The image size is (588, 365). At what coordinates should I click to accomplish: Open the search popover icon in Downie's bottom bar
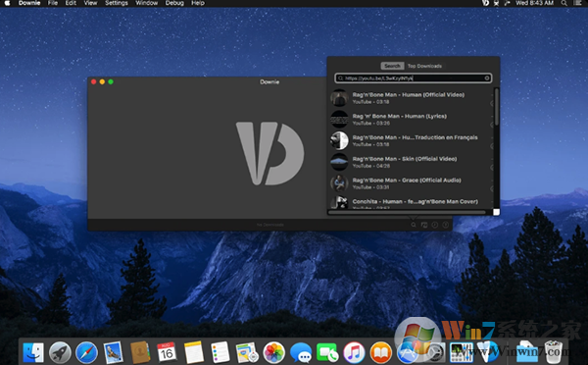pos(414,225)
